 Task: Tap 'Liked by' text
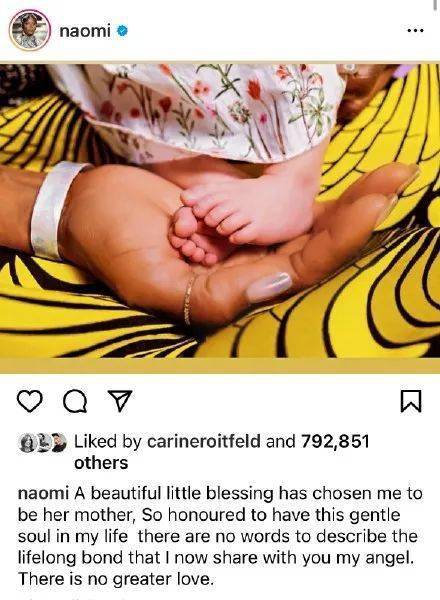108,442
